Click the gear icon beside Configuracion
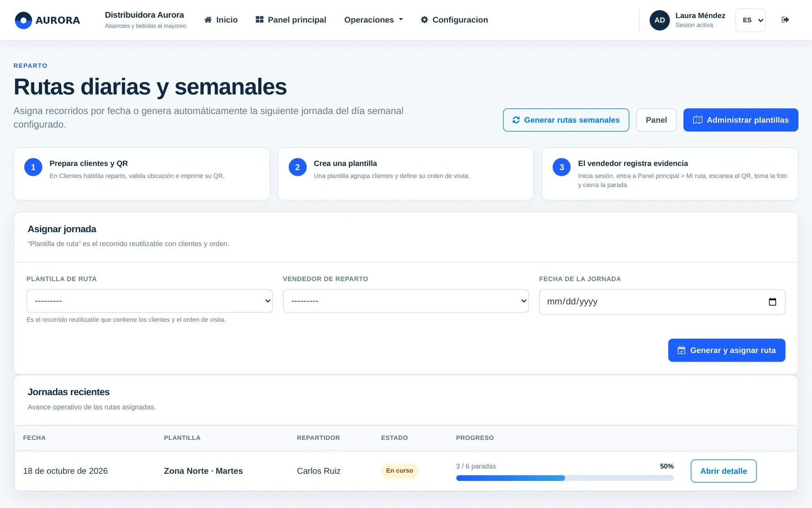 [424, 20]
